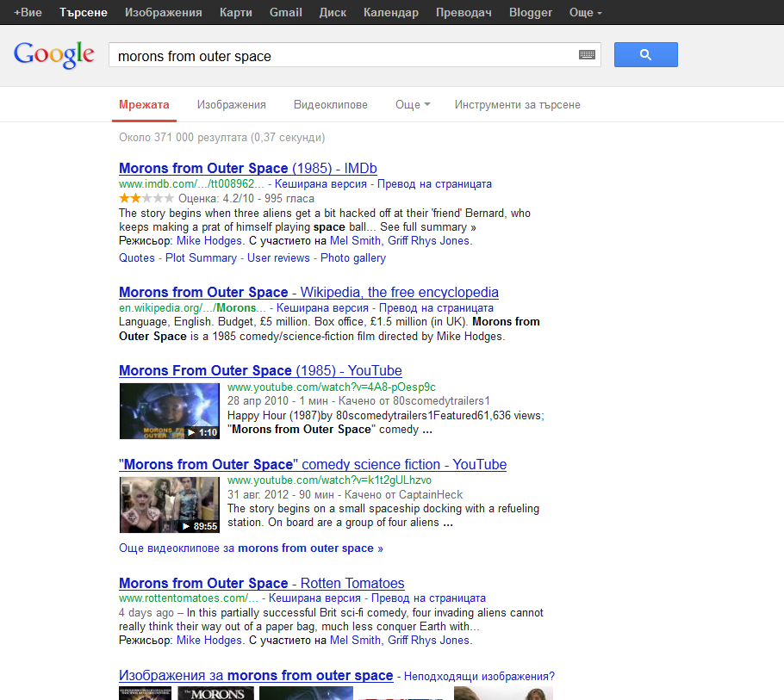Click Превод на страницата for the Wikipedia result
Screen dimensions: 784x700
[436, 307]
